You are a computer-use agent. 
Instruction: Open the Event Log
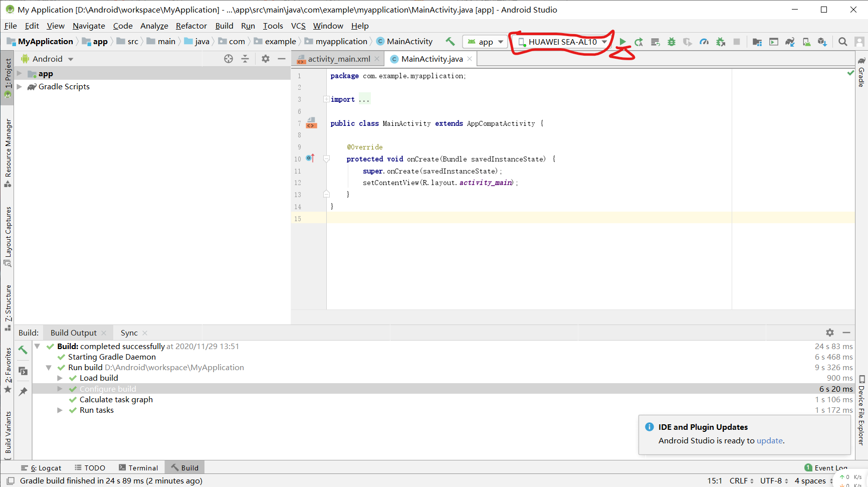coord(826,467)
